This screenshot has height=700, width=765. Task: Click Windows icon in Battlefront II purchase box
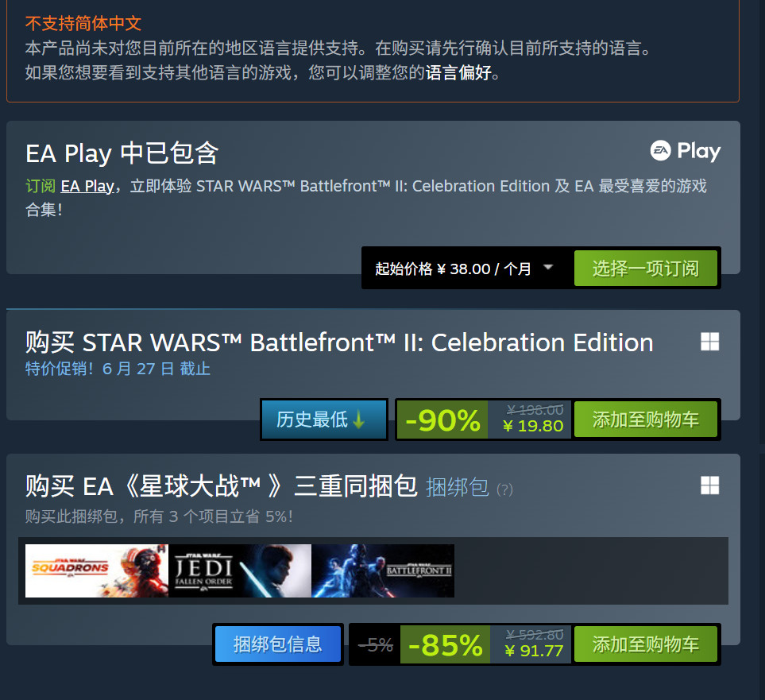tap(709, 342)
